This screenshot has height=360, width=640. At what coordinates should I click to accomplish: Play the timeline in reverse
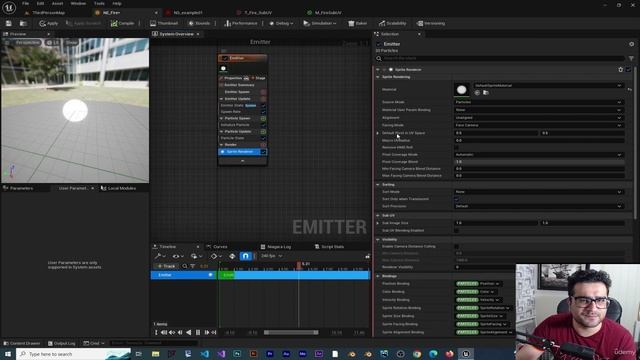click(189, 333)
